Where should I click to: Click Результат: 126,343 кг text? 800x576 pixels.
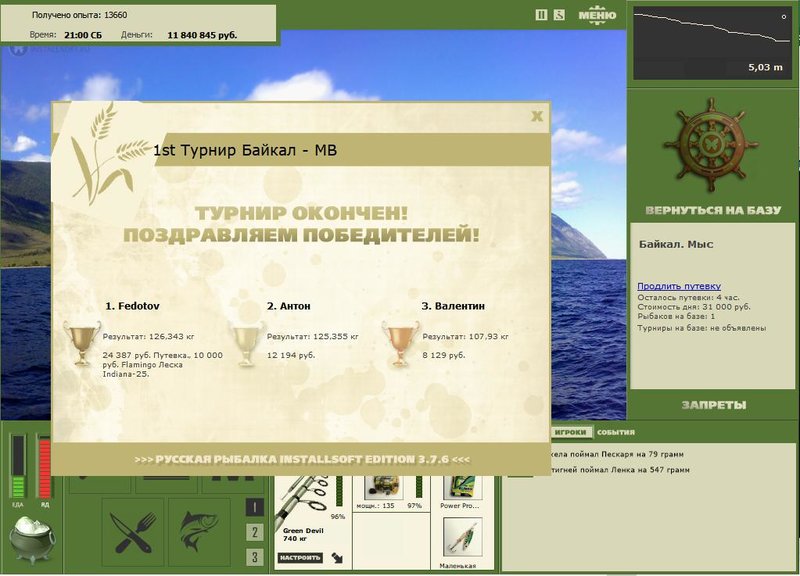coord(148,336)
